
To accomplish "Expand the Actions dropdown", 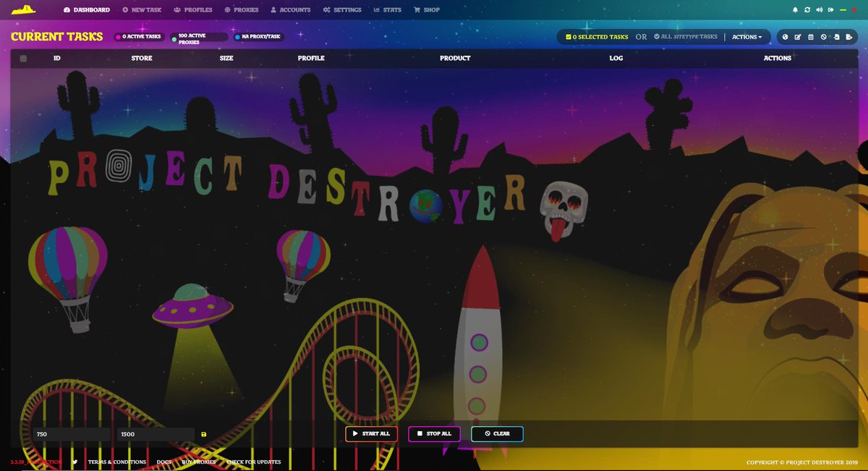I will pos(746,37).
